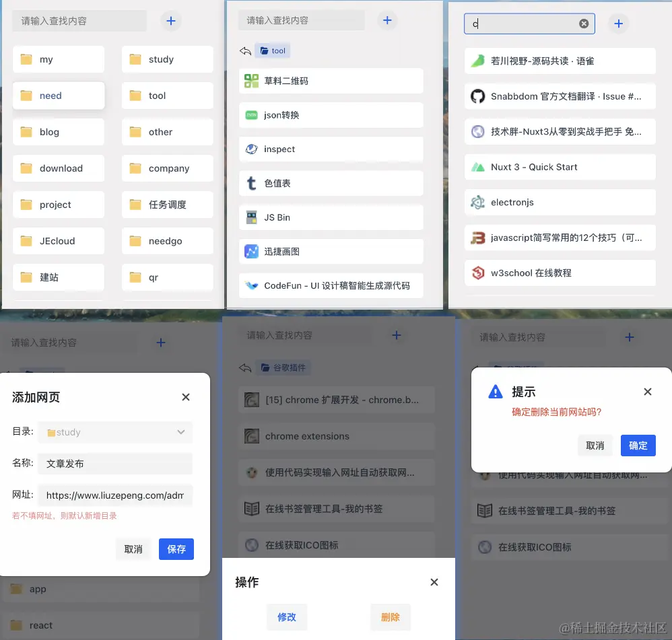
Task: Select the 'tool' breadcrumb tag
Action: click(273, 50)
